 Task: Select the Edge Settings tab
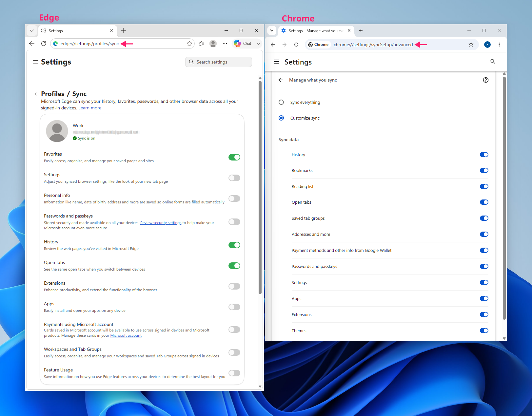[78, 30]
